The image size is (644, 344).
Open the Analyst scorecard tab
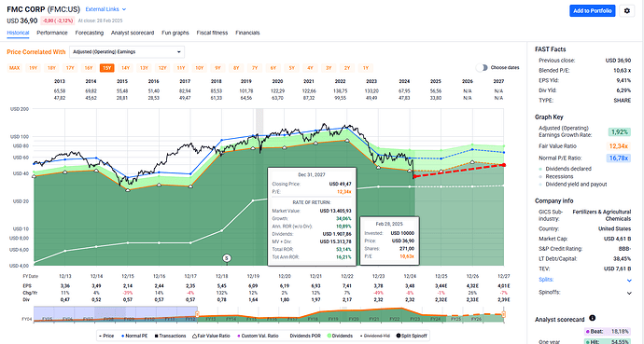click(x=133, y=33)
